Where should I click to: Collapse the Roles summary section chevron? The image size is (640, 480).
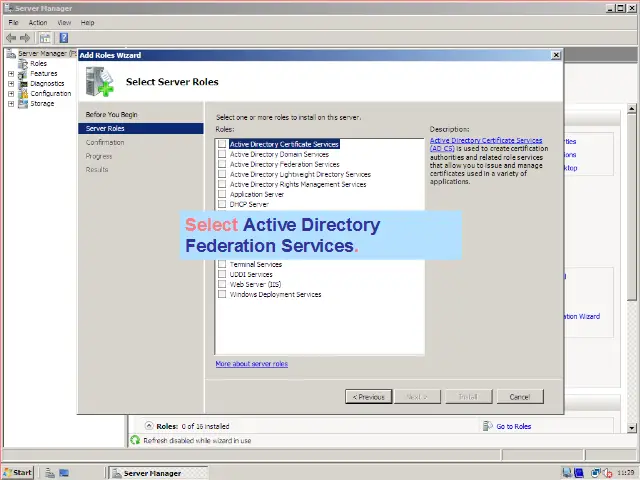click(x=149, y=426)
